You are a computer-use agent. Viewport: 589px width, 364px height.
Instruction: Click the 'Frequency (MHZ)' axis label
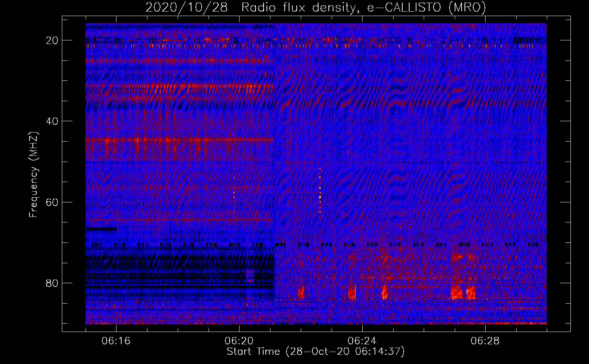pyautogui.click(x=33, y=175)
